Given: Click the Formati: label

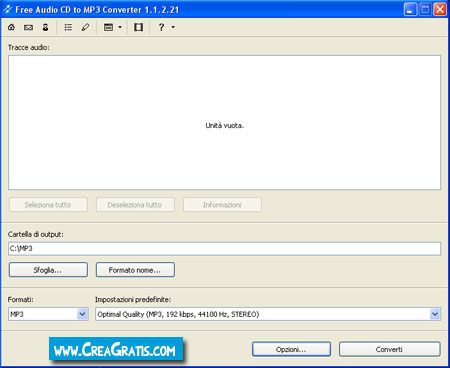Looking at the screenshot, I should (x=21, y=300).
